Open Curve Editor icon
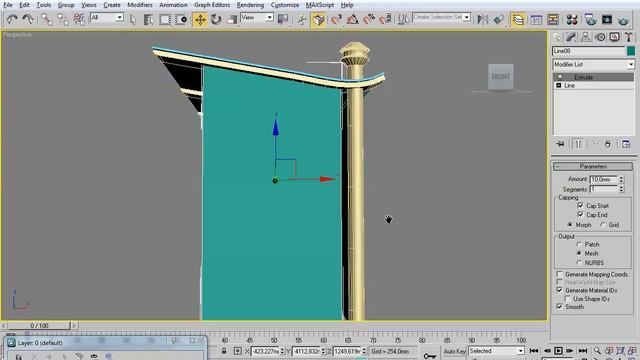The width and height of the screenshot is (640, 360). 536,19
